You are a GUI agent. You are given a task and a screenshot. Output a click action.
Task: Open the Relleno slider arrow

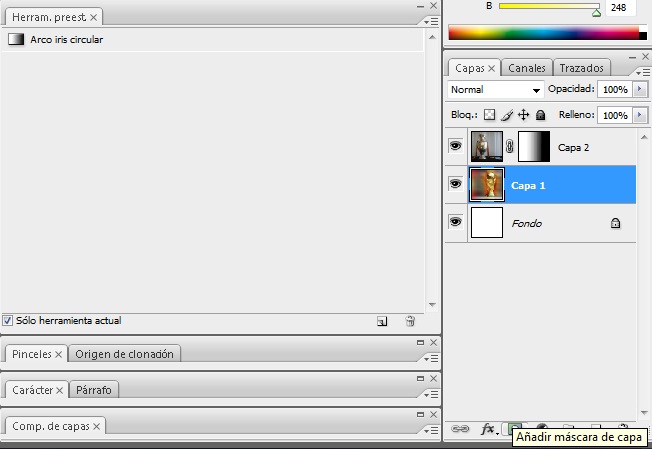pos(640,115)
